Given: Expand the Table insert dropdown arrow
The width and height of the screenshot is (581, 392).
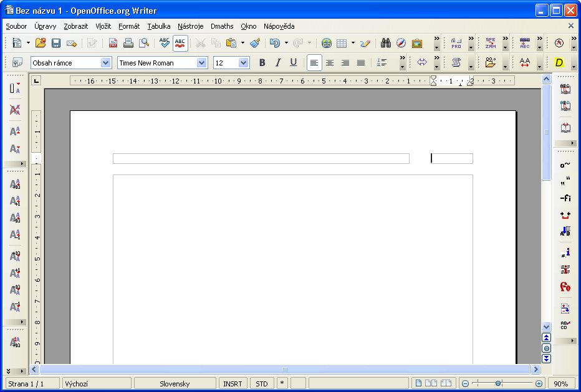Looking at the screenshot, I should point(353,43).
